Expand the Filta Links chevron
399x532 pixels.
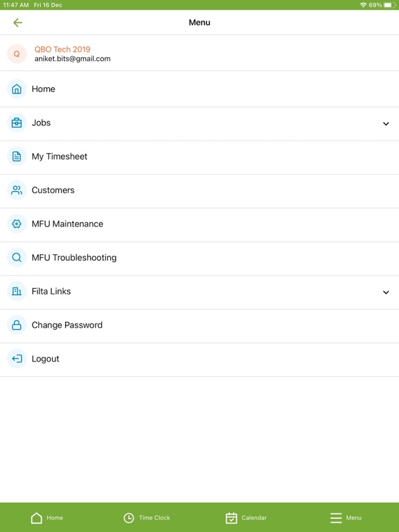[386, 292]
